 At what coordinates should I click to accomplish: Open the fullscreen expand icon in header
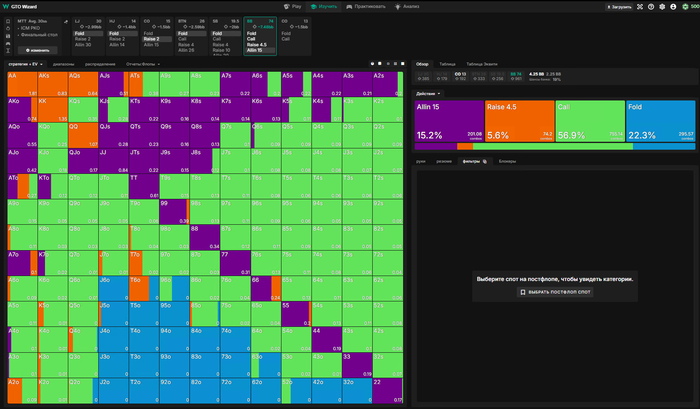pyautogui.click(x=639, y=6)
